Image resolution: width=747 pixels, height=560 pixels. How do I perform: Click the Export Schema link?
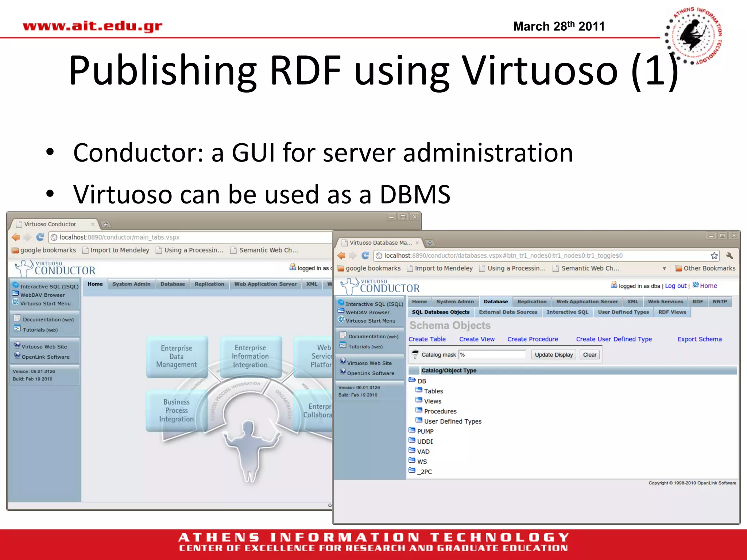(699, 339)
